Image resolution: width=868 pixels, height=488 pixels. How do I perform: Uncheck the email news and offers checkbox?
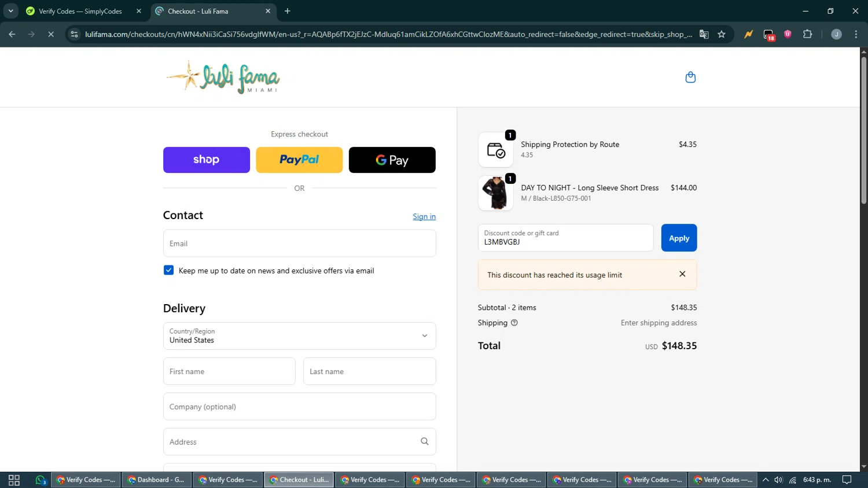[168, 270]
